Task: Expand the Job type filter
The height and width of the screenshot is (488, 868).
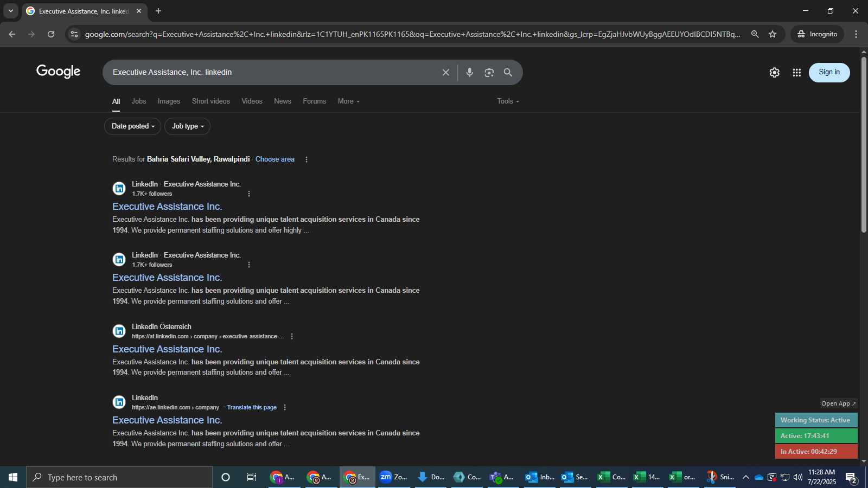Action: [187, 126]
